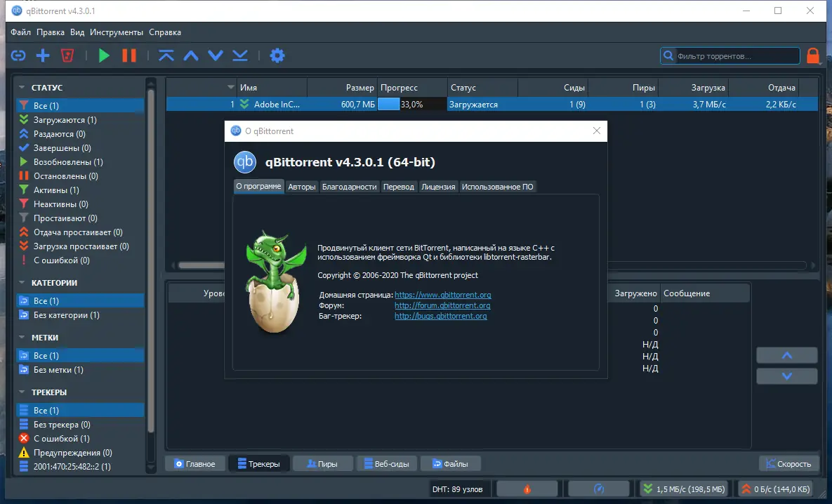The height and width of the screenshot is (504, 832).
Task: Open qBittorrent settings via gear icon
Action: click(x=277, y=55)
